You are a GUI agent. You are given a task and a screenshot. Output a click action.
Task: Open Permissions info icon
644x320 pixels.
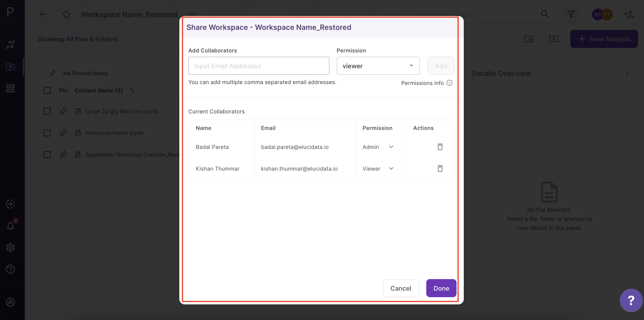pos(449,83)
